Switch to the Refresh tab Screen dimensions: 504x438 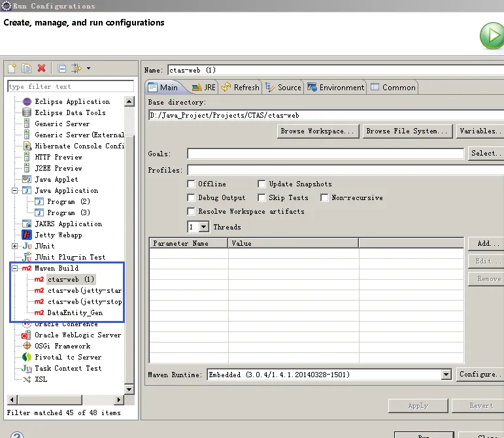[241, 88]
